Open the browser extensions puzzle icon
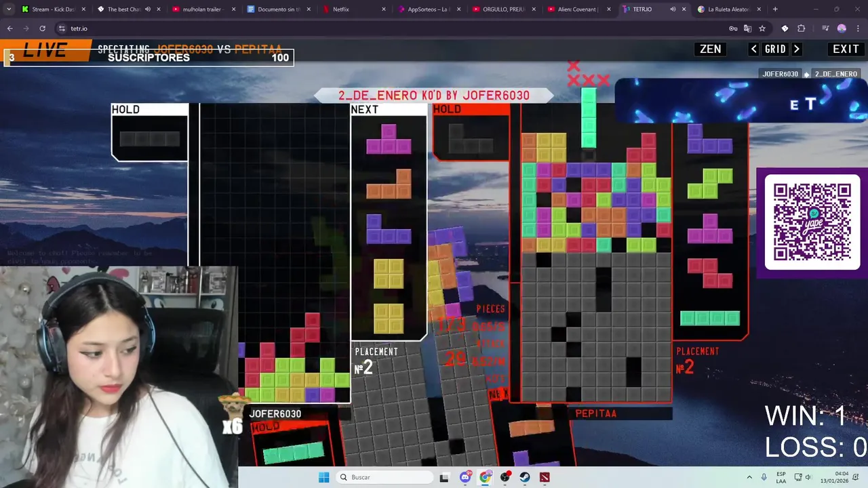The height and width of the screenshot is (488, 868). coord(801,28)
